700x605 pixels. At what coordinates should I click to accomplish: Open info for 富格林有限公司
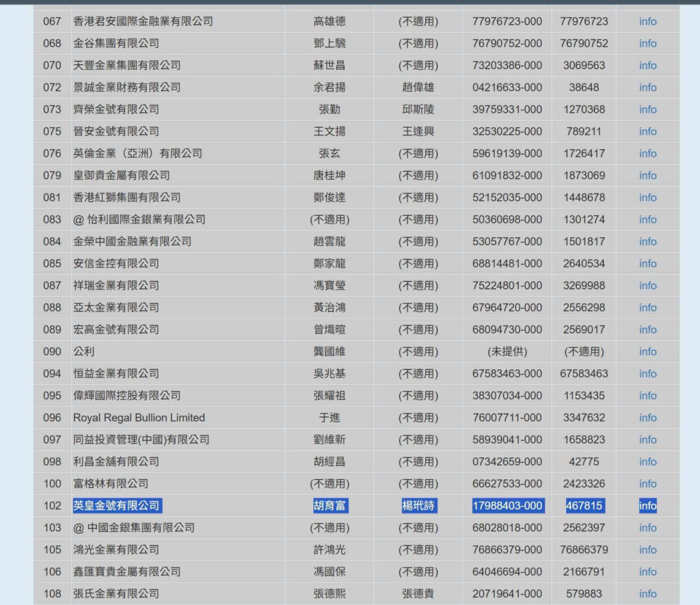(x=647, y=484)
